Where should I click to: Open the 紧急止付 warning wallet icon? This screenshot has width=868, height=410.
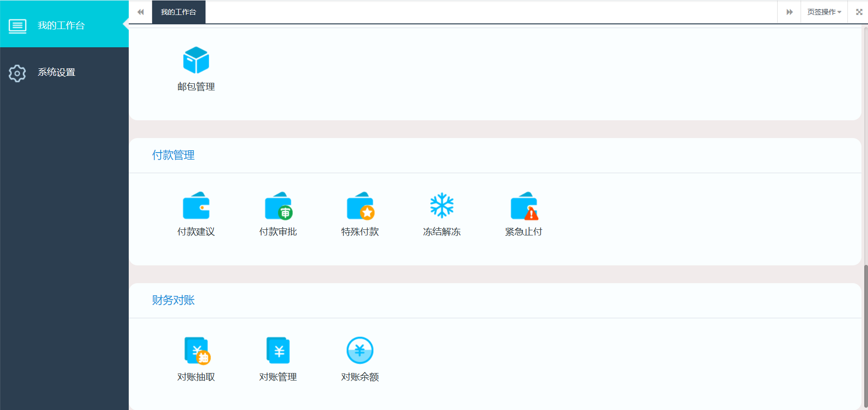click(524, 205)
